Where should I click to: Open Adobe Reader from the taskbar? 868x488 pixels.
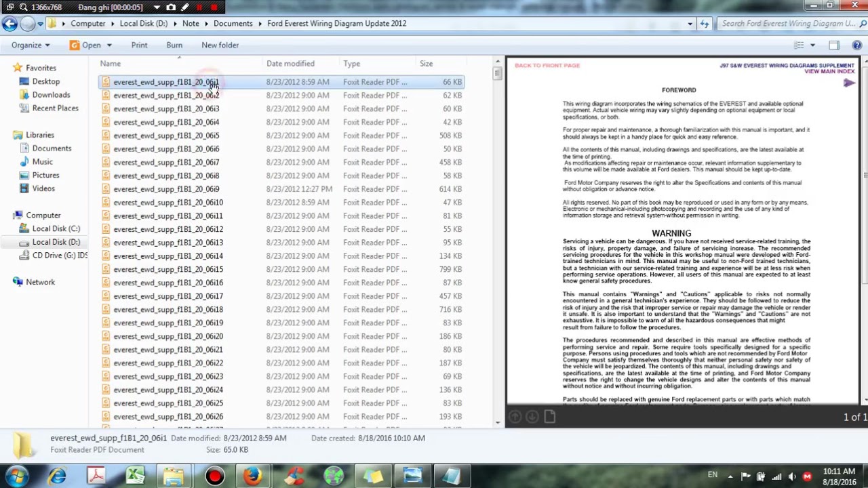96,476
